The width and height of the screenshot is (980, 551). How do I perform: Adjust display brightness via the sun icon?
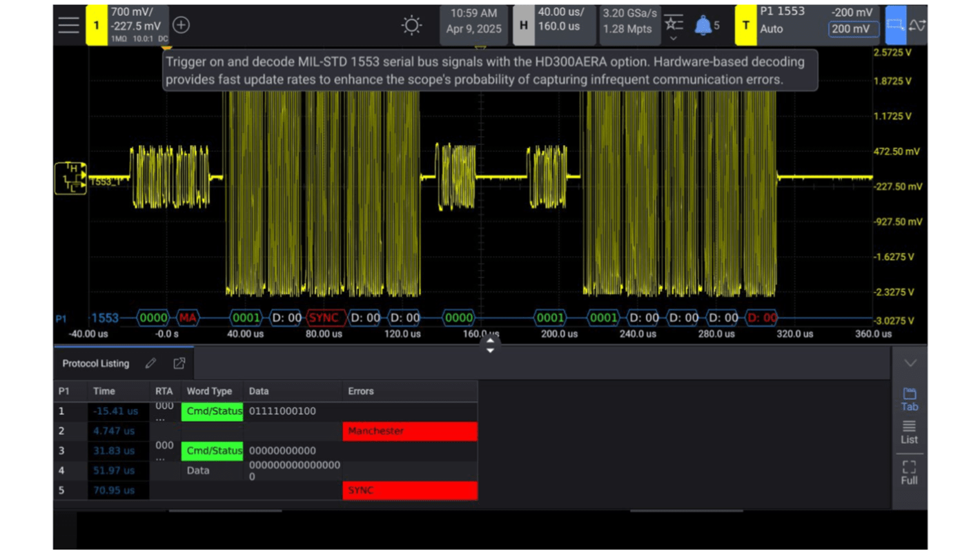coord(411,26)
